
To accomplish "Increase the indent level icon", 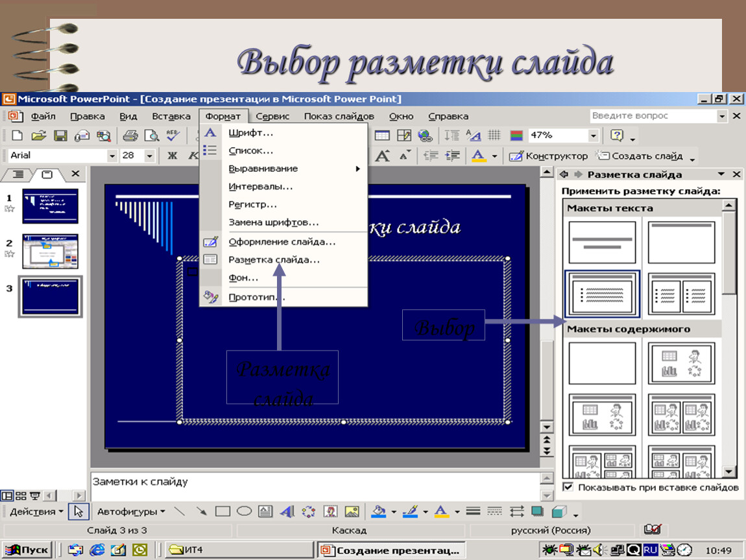I will [x=452, y=156].
